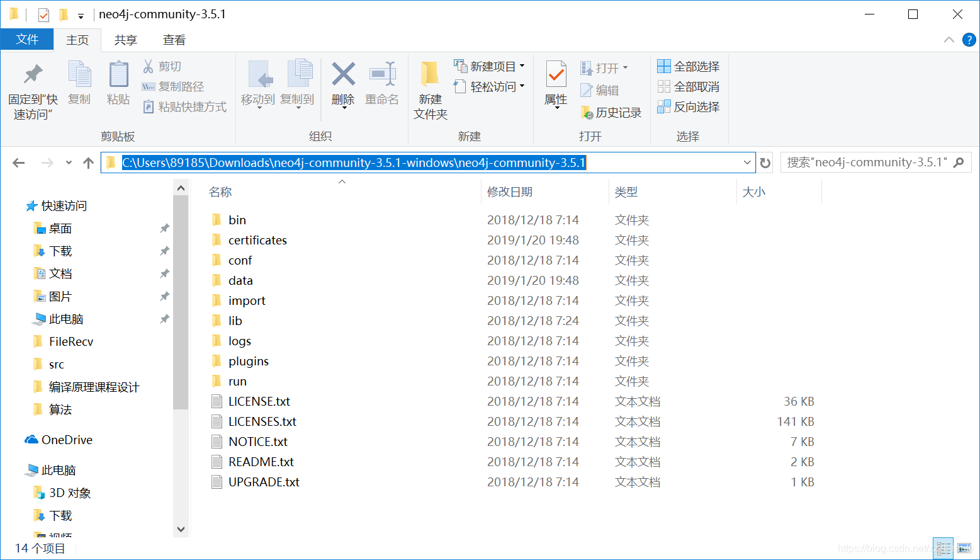Screen dimensions: 980x560
Task: Select the import folder
Action: pos(247,300)
